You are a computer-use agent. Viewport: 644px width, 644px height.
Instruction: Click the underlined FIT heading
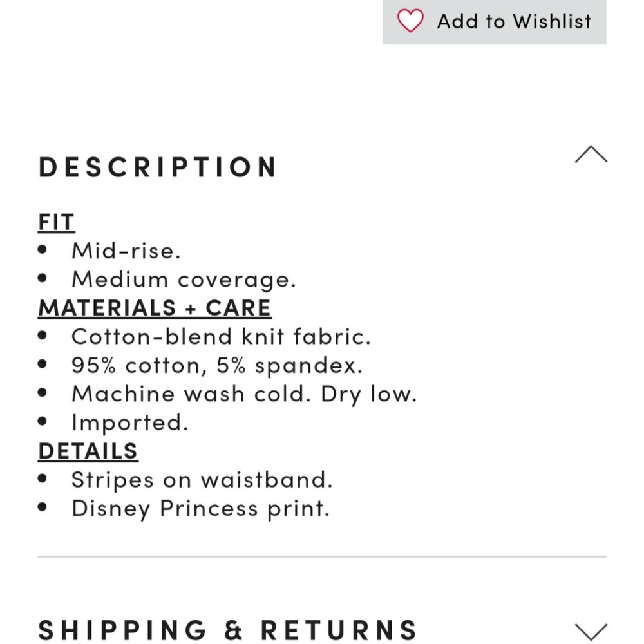(x=57, y=222)
